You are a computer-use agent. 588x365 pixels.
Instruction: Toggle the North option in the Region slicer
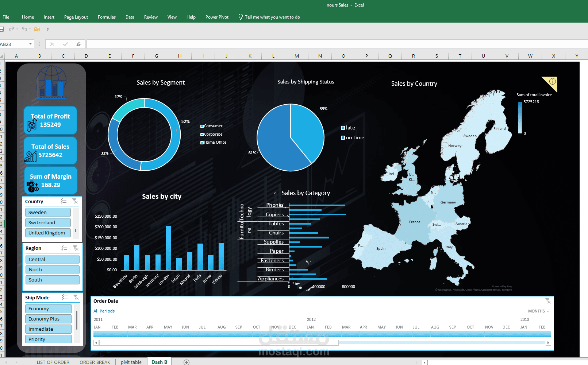click(52, 269)
